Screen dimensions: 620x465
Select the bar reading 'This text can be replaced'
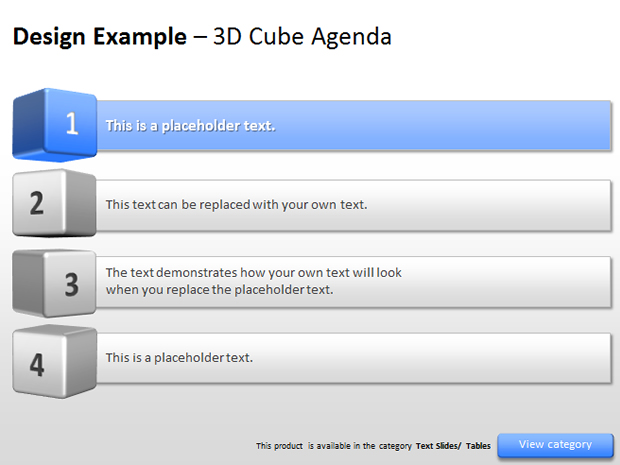354,205
